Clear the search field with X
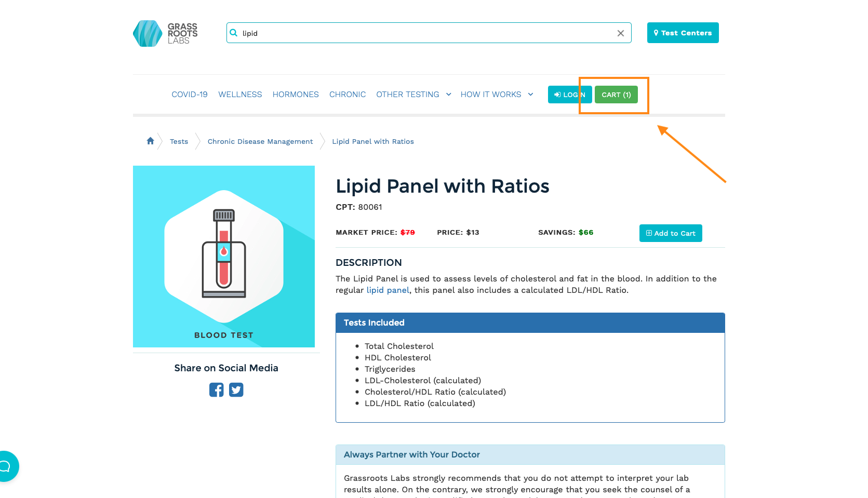Viewport: 868px width, 498px height. (x=620, y=33)
